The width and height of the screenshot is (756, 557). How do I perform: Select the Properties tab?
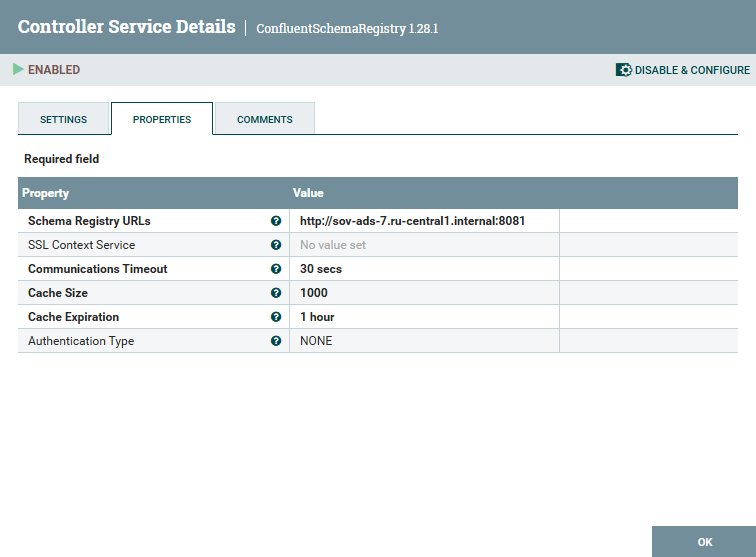click(162, 119)
